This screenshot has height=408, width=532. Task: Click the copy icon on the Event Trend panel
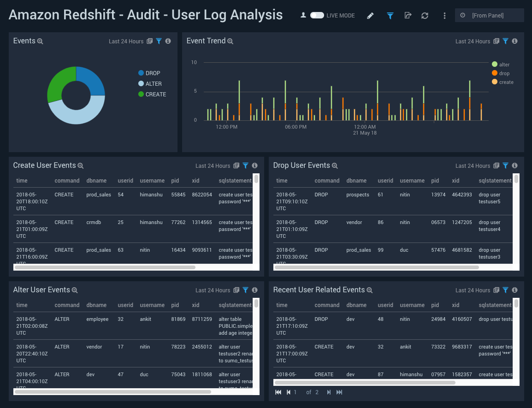[496, 41]
